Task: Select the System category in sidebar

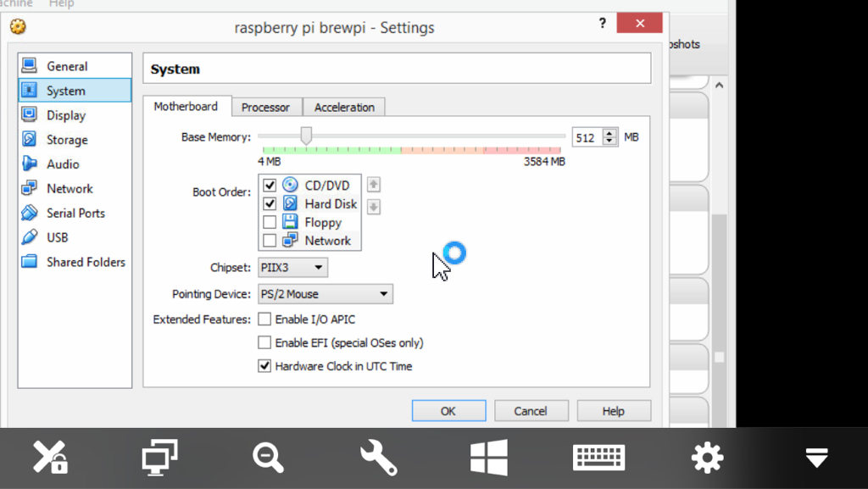Action: (75, 90)
